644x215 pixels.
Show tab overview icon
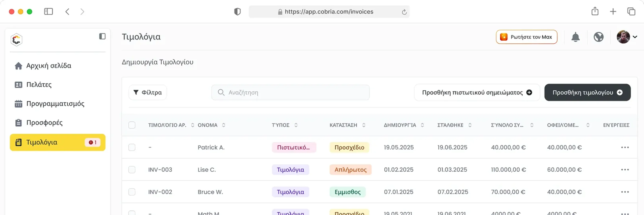pyautogui.click(x=631, y=12)
